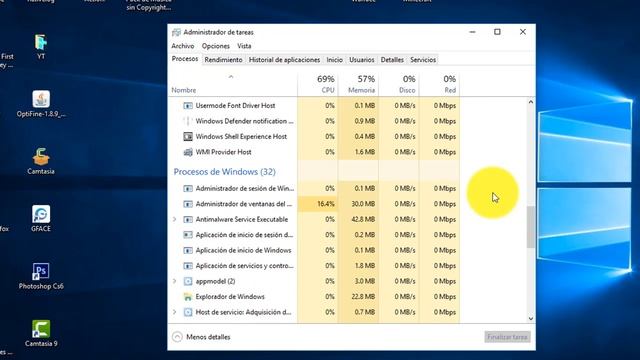The height and width of the screenshot is (360, 640).
Task: Switch to the Servicios tab
Action: [423, 60]
